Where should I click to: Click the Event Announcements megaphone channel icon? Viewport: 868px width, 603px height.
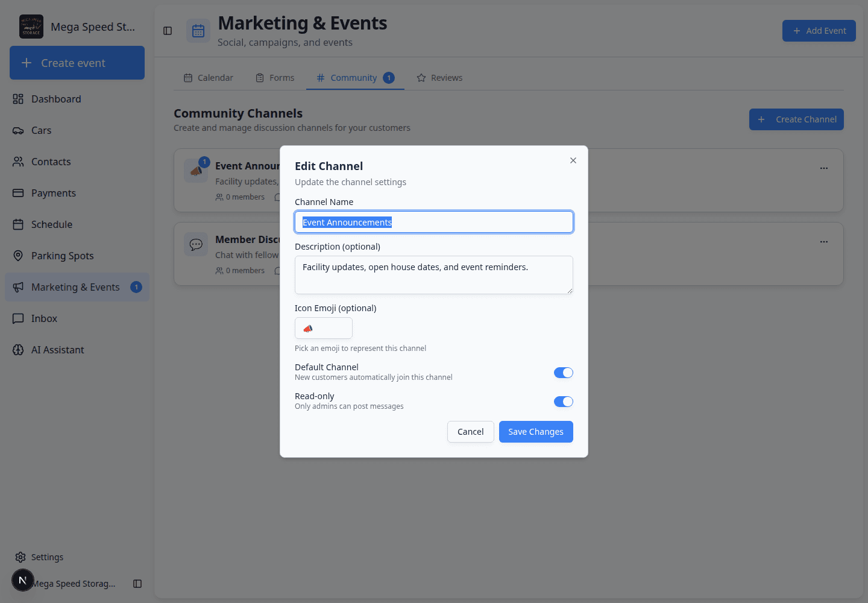[196, 171]
